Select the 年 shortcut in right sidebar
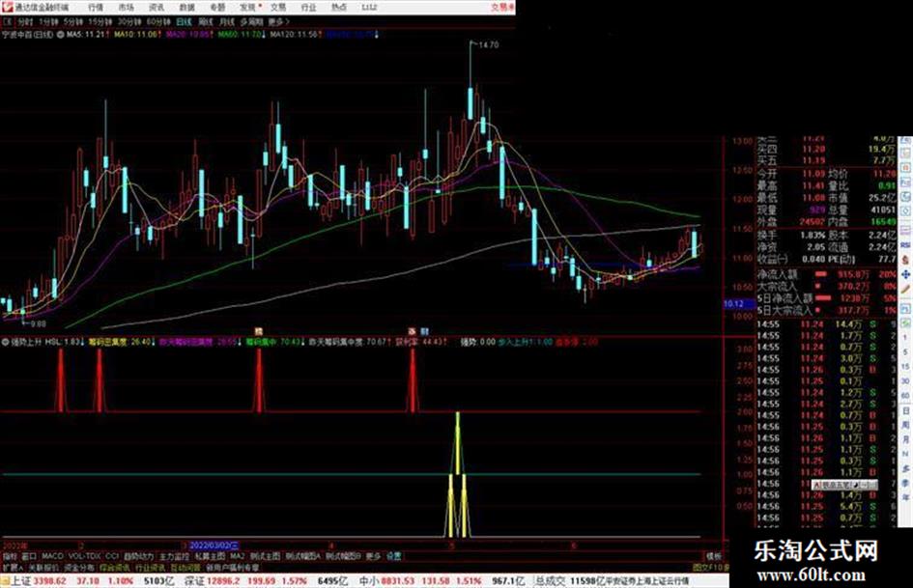 pos(905,497)
